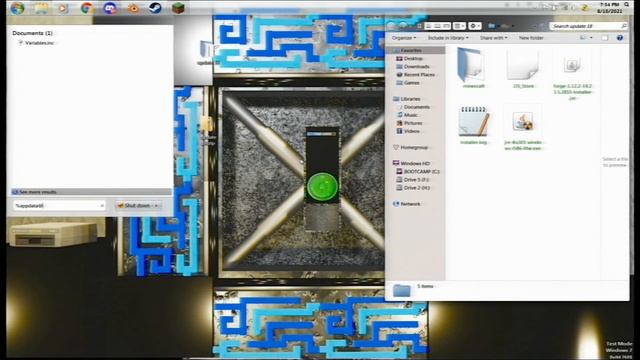Click the green round desktop gadget button

[322, 186]
